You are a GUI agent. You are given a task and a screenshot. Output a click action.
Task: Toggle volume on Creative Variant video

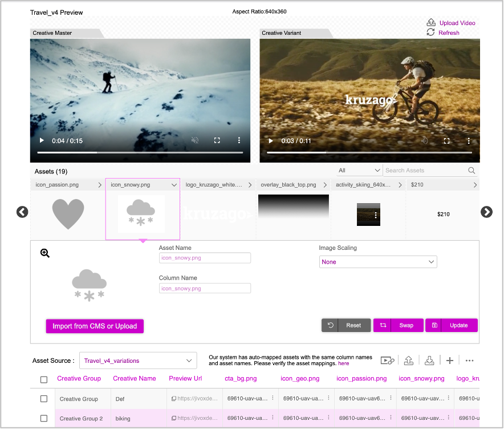[x=425, y=141]
